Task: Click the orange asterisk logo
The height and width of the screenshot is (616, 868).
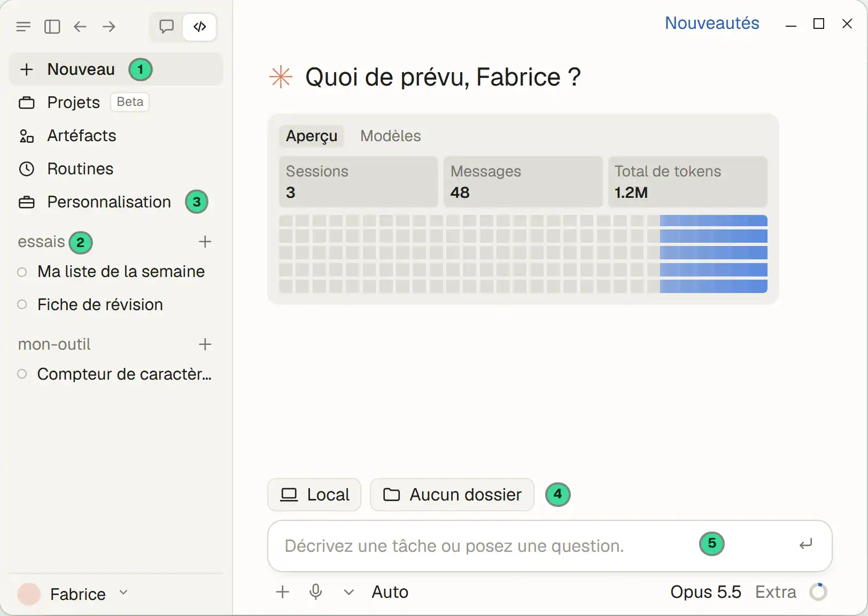Action: (x=281, y=77)
